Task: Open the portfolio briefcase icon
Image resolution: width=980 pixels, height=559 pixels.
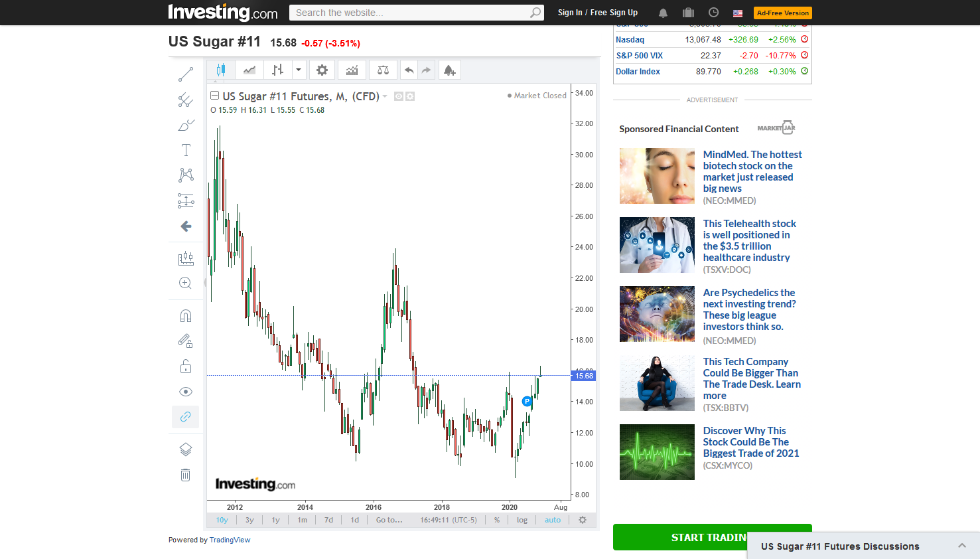Action: coord(688,13)
